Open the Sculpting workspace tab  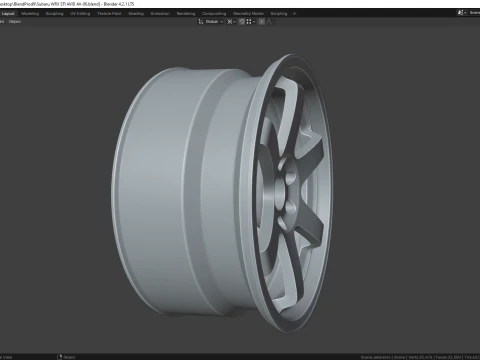coord(54,14)
